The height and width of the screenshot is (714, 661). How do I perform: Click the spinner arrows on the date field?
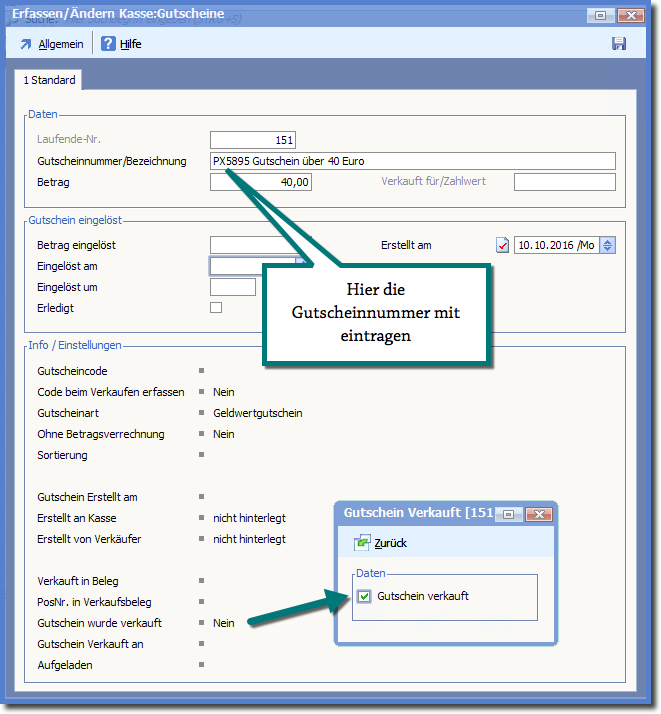[x=608, y=245]
